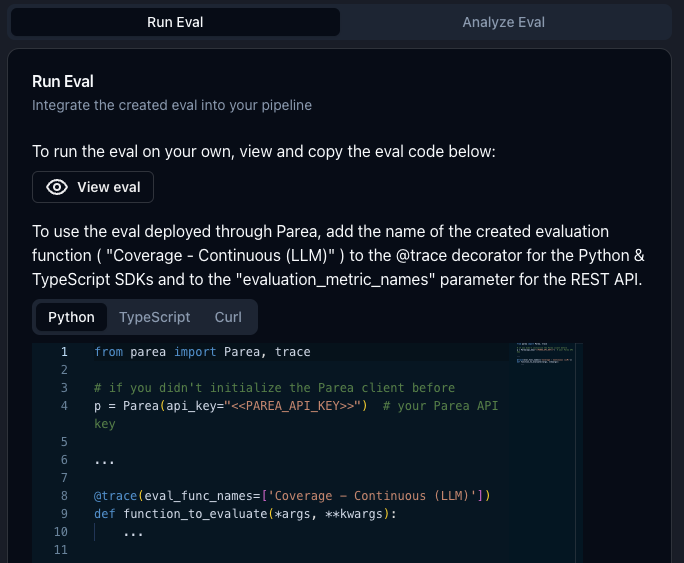This screenshot has height=563, width=684.
Task: Open the Analyze Eval tab
Action: pos(503,22)
